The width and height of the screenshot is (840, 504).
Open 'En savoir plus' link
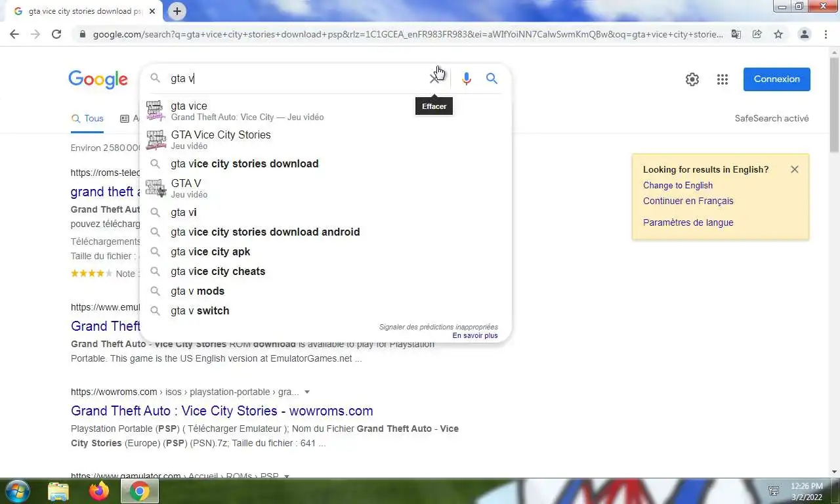pyautogui.click(x=475, y=336)
